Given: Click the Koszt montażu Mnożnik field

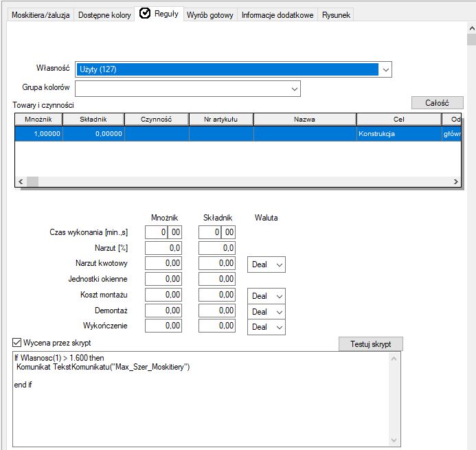Looking at the screenshot, I should (163, 295).
